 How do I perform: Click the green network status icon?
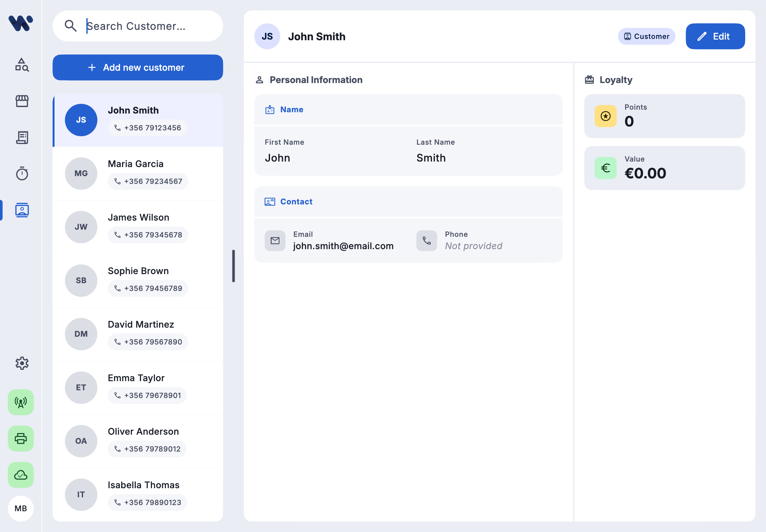coord(20,402)
